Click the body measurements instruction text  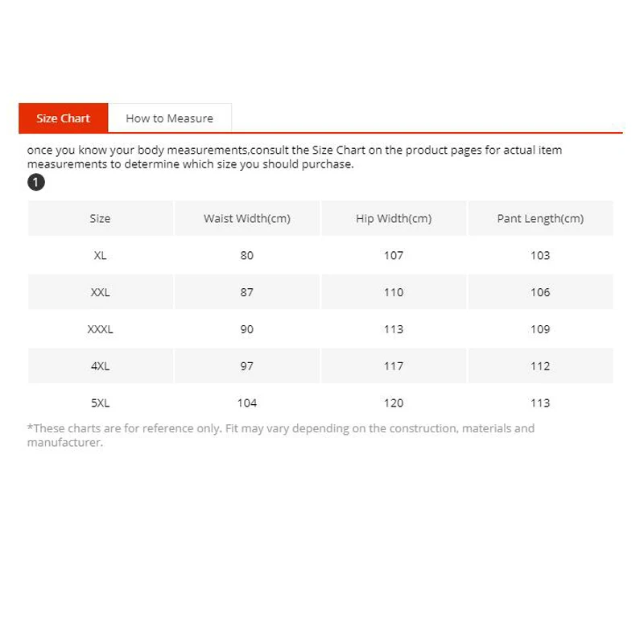click(x=295, y=157)
